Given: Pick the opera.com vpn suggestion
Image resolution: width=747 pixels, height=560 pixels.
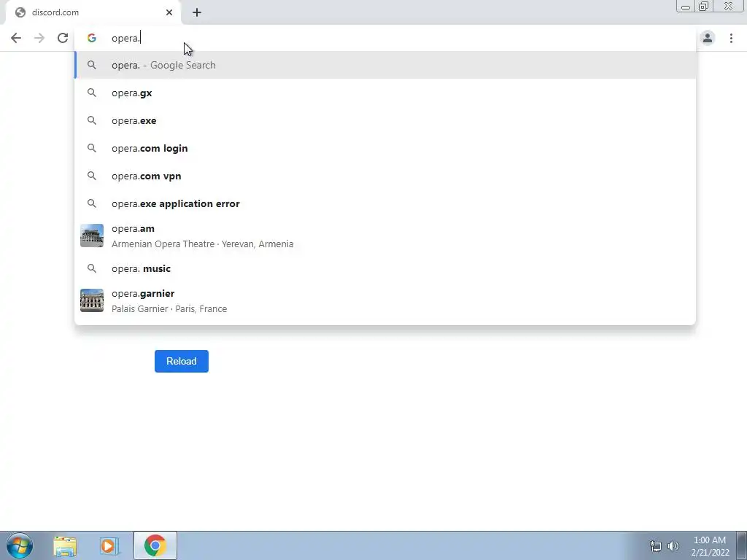Looking at the screenshot, I should [x=385, y=176].
